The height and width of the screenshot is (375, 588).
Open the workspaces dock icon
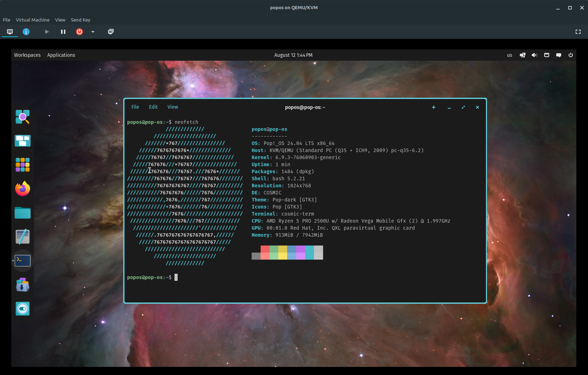point(23,141)
